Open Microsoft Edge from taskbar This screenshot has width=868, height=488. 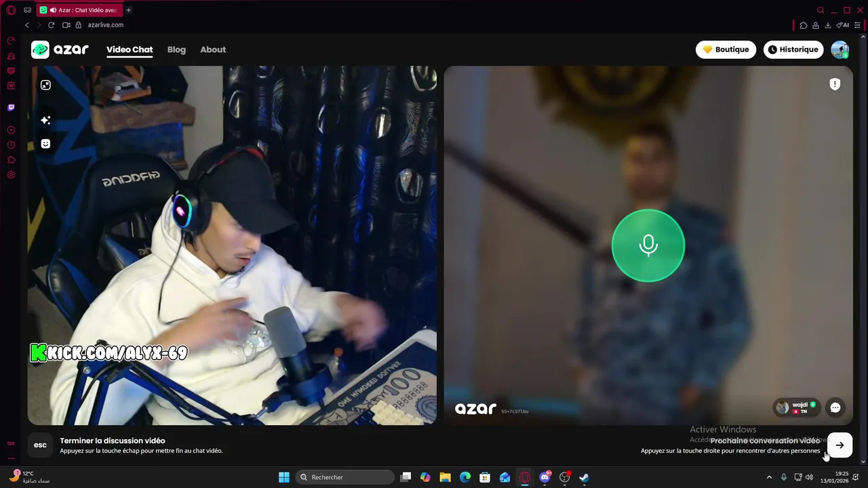click(465, 477)
